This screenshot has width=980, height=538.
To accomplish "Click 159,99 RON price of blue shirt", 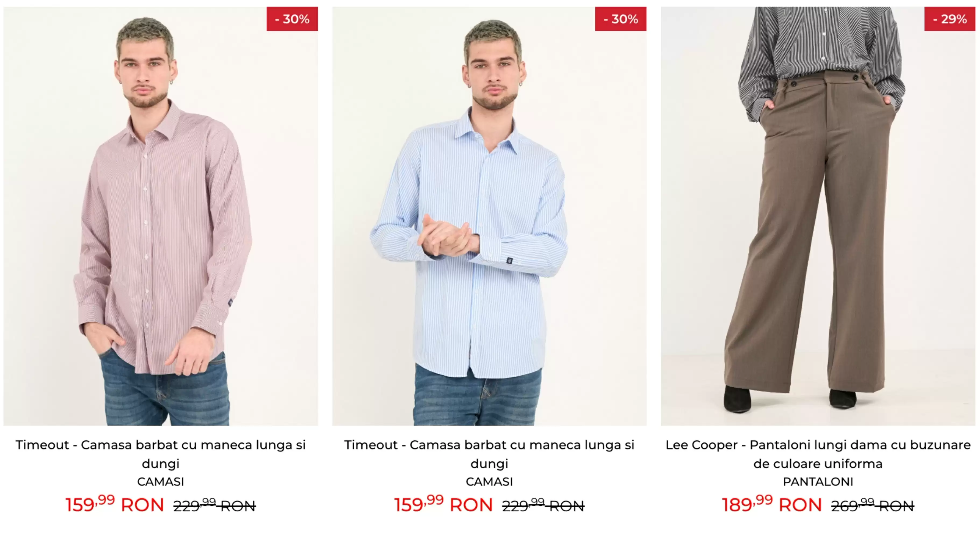I will (x=443, y=505).
